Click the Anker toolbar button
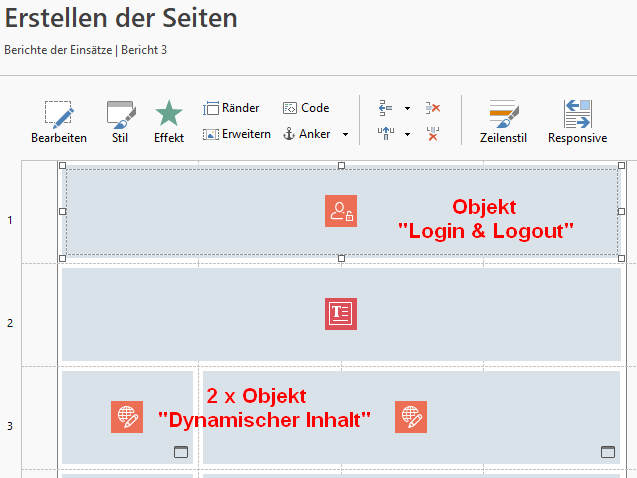637x478 pixels. 307,134
